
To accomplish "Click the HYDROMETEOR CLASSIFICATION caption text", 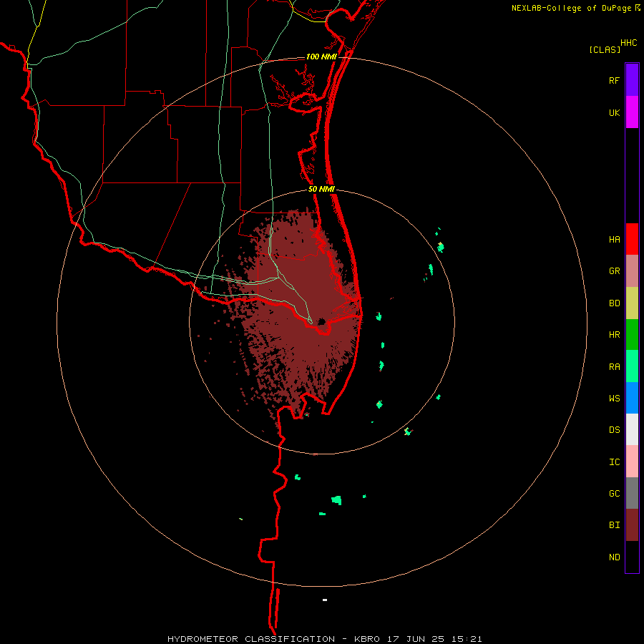I will (x=251, y=639).
